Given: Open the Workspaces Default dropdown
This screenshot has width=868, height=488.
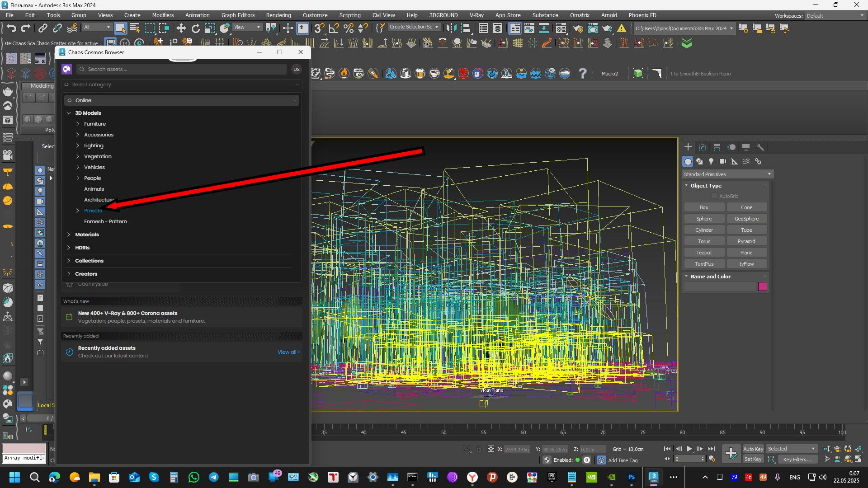Looking at the screenshot, I should [835, 16].
